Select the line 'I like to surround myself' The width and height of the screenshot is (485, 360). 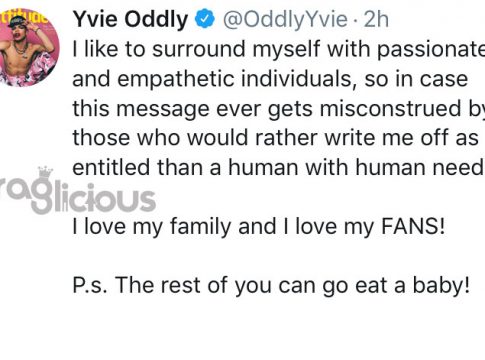point(279,49)
